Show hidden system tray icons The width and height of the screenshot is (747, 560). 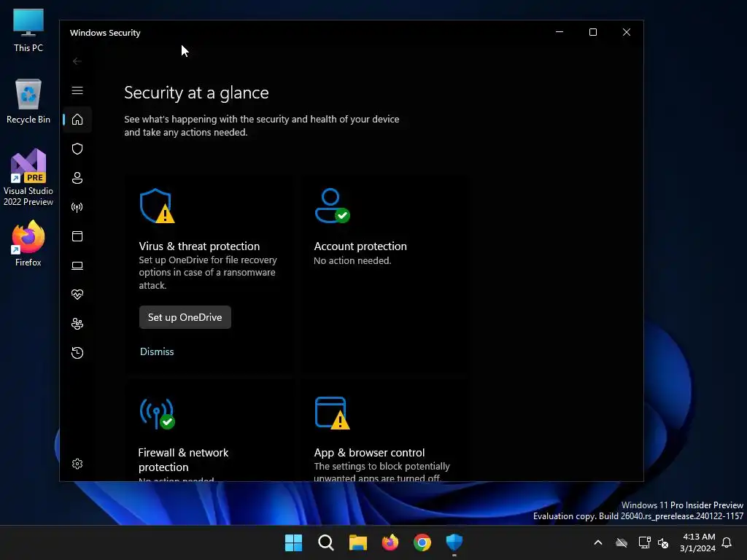(x=598, y=542)
